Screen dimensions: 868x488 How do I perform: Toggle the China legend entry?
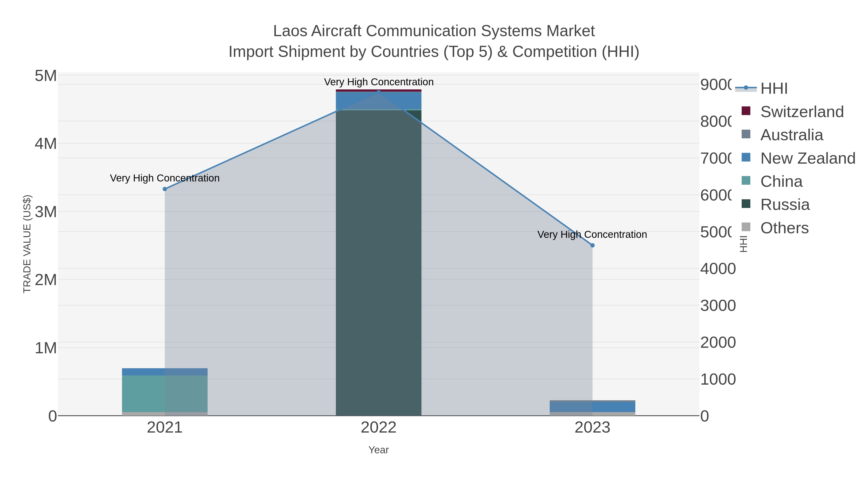tap(772, 181)
